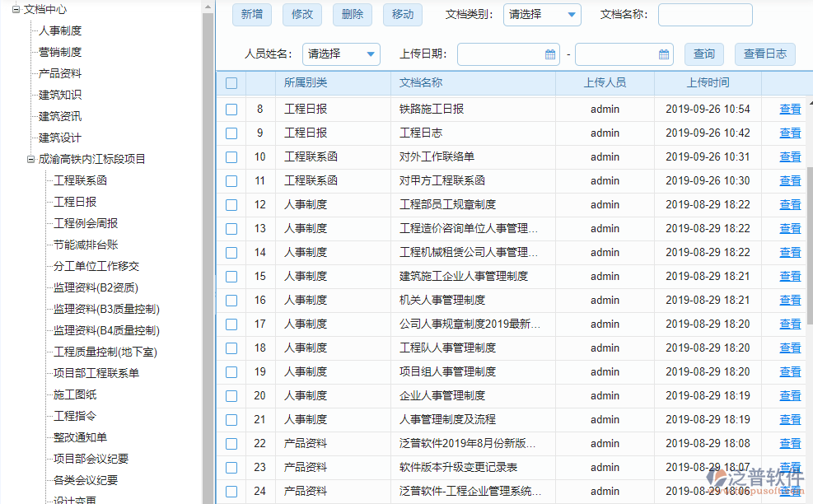The width and height of the screenshot is (813, 504).
Task: Open the 文档类别 dropdown
Action: [x=542, y=15]
